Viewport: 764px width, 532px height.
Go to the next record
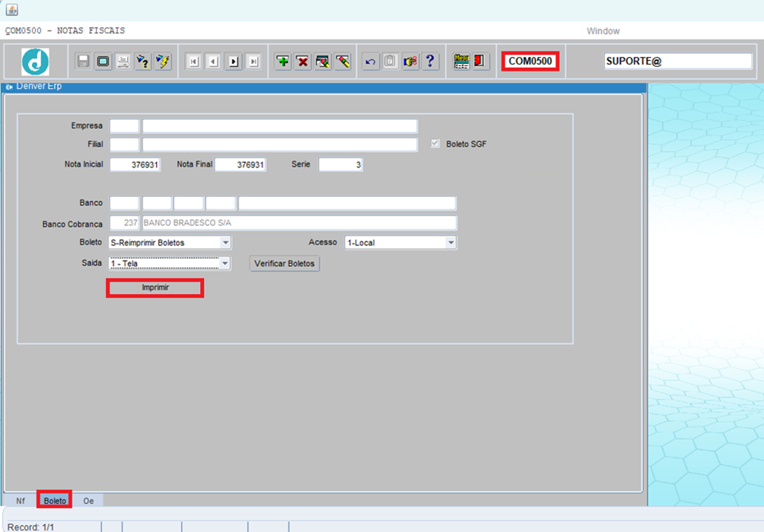234,62
